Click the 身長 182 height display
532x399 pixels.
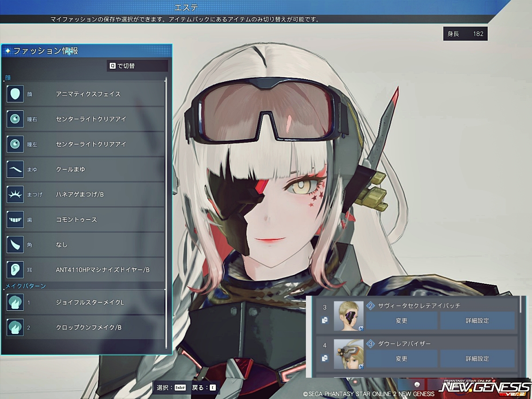click(465, 34)
